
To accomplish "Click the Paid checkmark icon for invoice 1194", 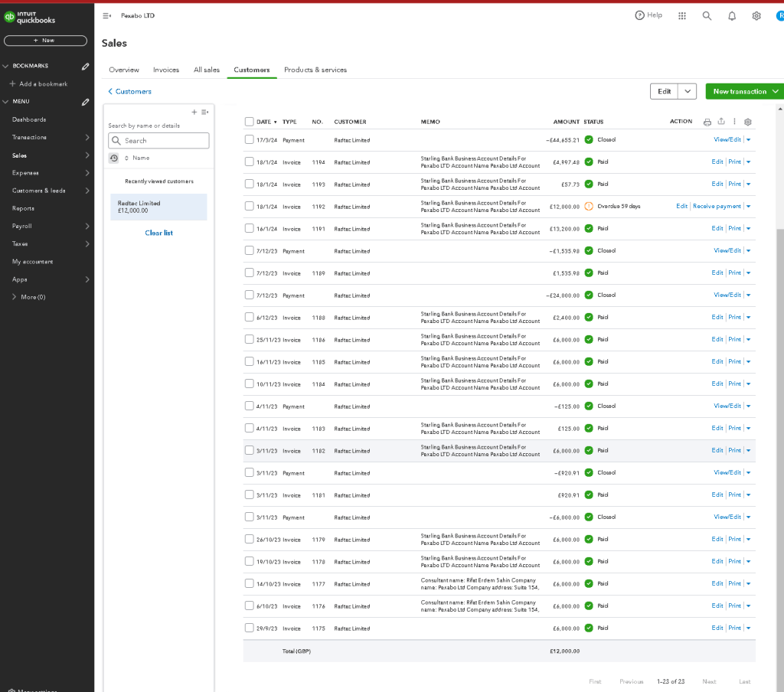I will (589, 162).
